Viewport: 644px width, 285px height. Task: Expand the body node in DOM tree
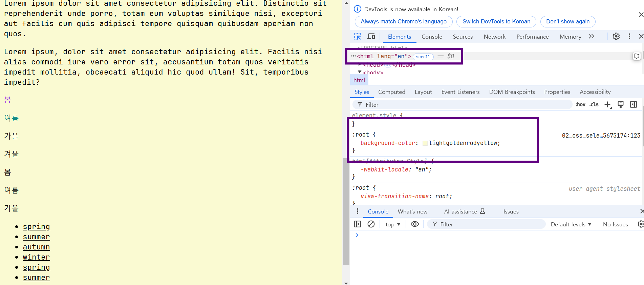[x=360, y=72]
